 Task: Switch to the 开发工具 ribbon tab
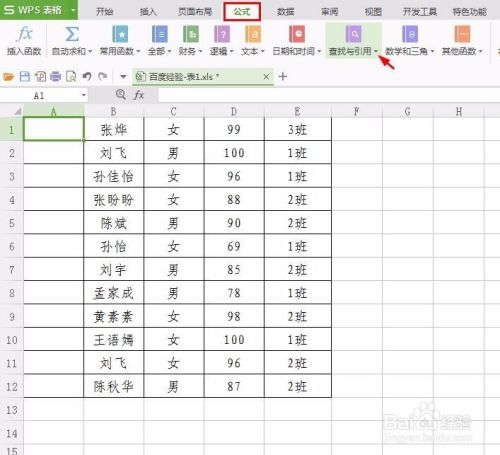(420, 12)
